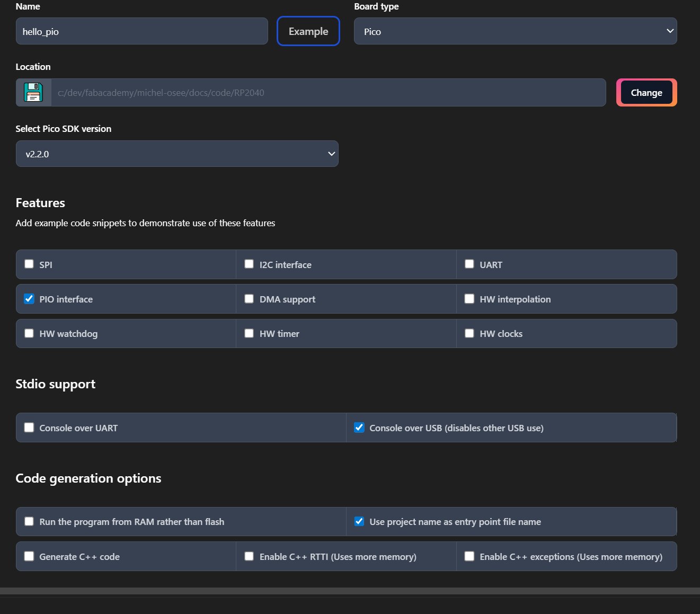700x614 pixels.
Task: Enable the HW clocks checkbox
Action: pyautogui.click(x=469, y=333)
